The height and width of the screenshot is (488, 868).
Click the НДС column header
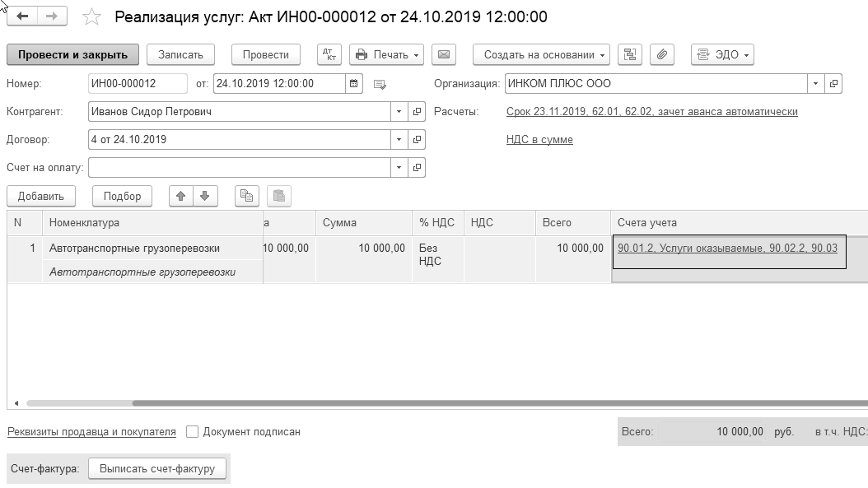[x=499, y=222]
